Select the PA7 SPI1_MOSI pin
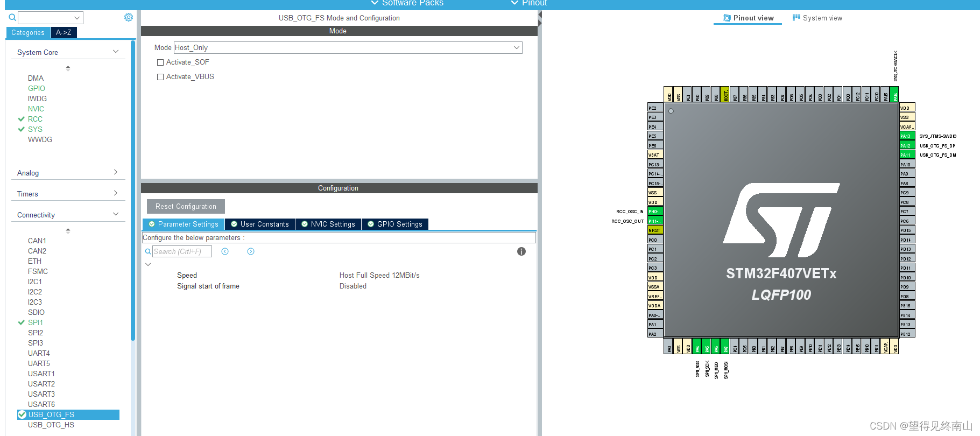 (725, 346)
